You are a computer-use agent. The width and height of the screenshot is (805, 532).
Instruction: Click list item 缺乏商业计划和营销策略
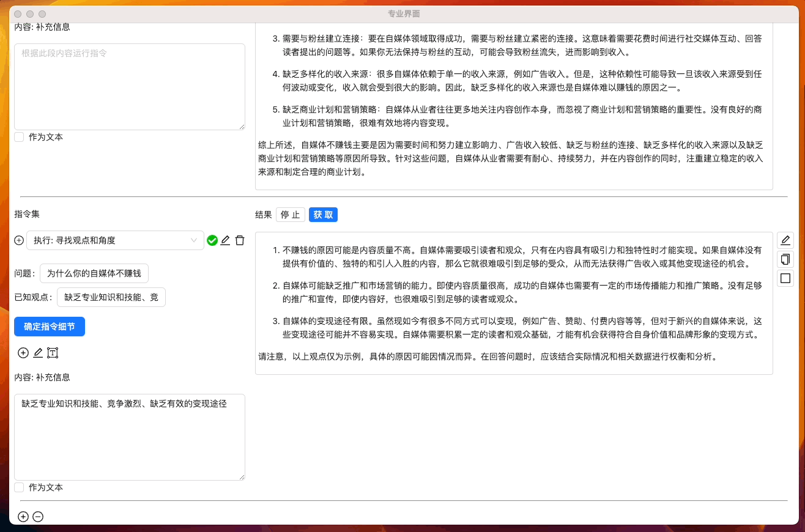pos(522,116)
